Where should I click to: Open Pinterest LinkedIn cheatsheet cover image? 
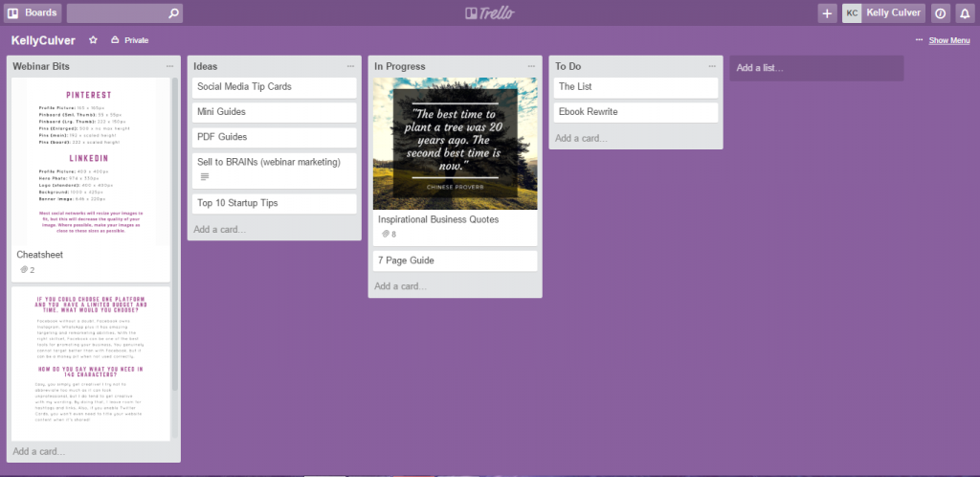(x=90, y=161)
